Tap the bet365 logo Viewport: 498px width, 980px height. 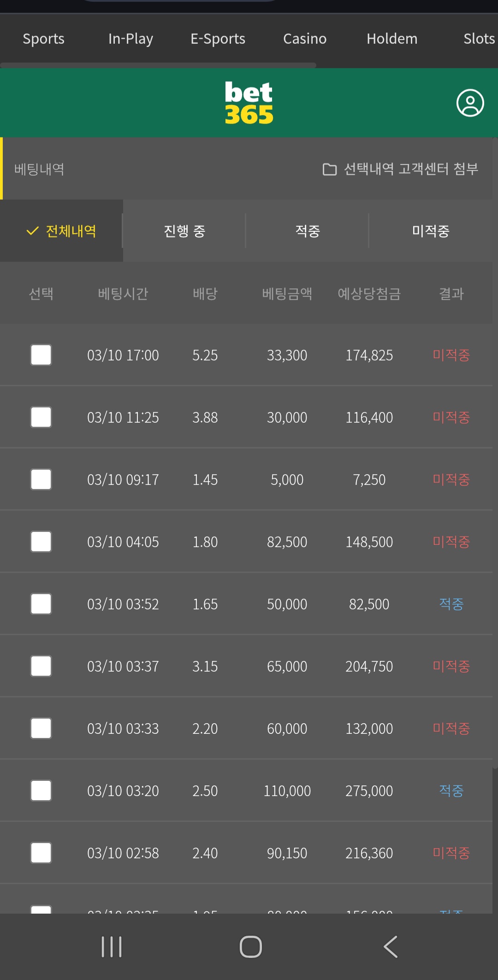249,103
